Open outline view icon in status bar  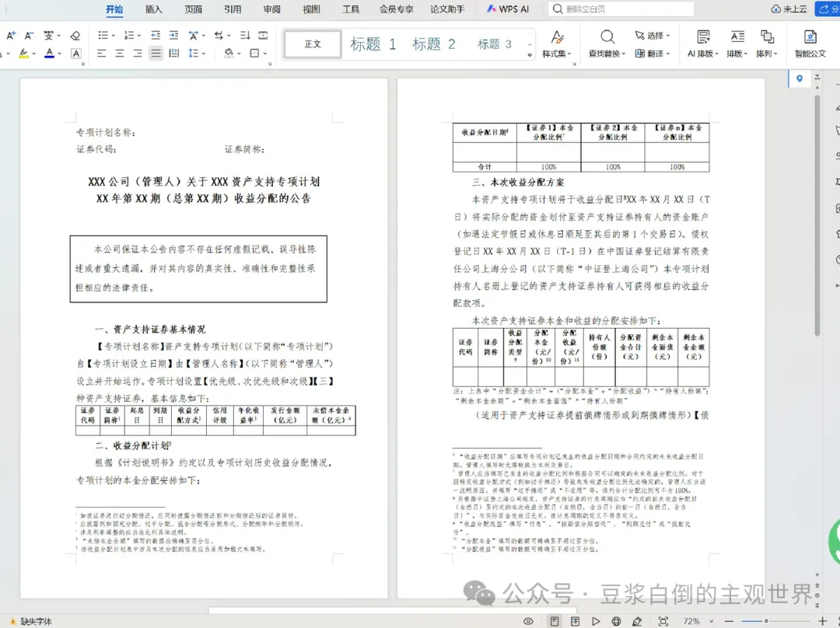click(575, 621)
